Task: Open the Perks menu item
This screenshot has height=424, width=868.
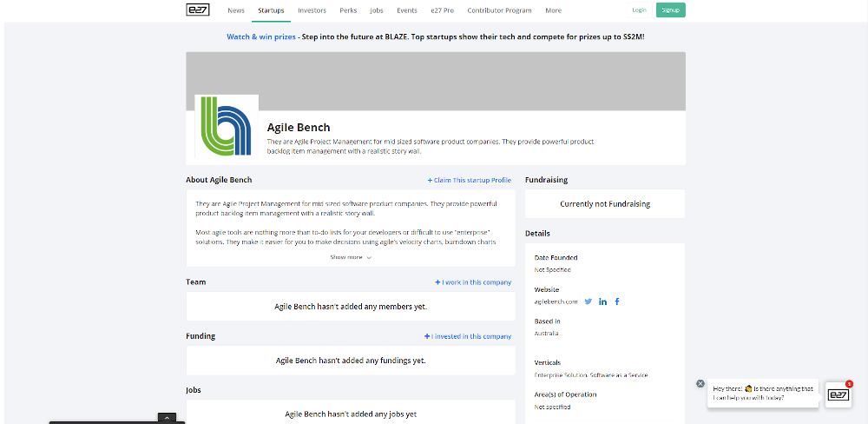Action: pos(348,10)
